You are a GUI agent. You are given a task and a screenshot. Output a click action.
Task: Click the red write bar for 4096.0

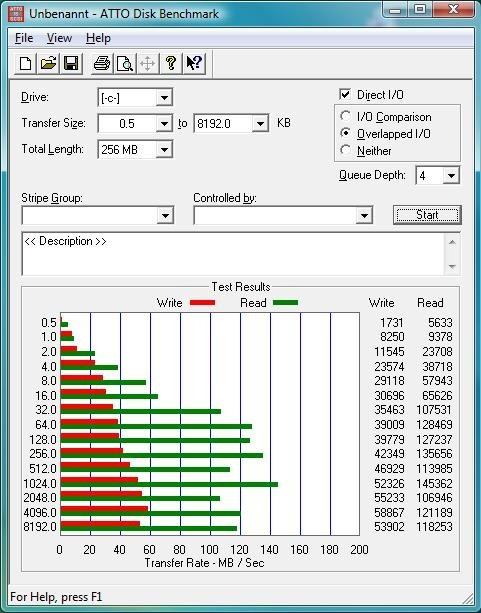point(104,509)
